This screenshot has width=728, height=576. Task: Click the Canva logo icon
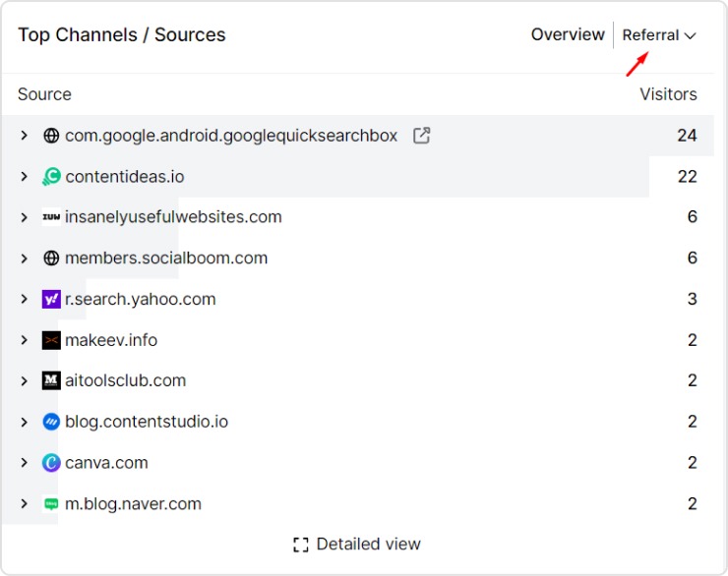tap(51, 463)
